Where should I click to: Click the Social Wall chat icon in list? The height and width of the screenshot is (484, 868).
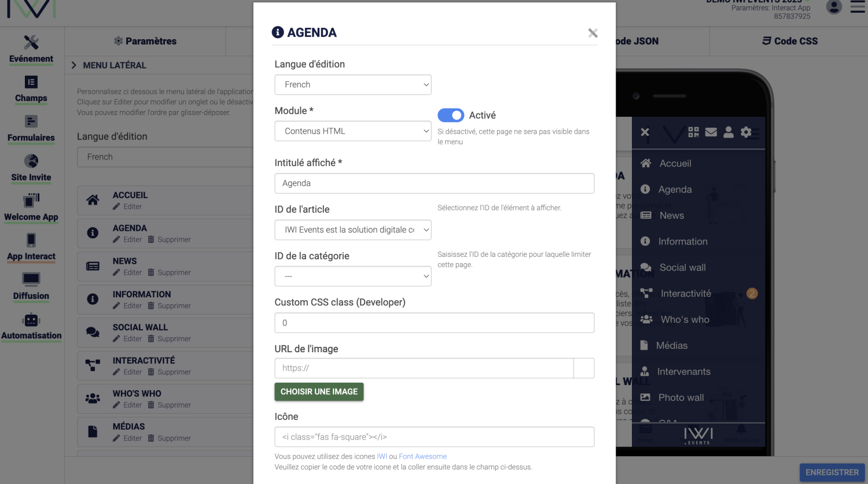[93, 332]
